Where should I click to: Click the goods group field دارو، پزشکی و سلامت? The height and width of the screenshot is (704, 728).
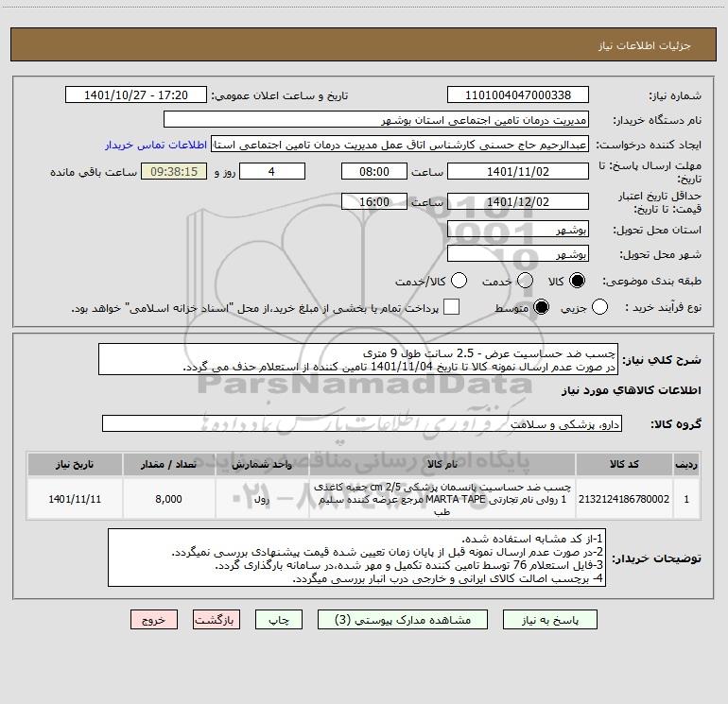tap(362, 423)
